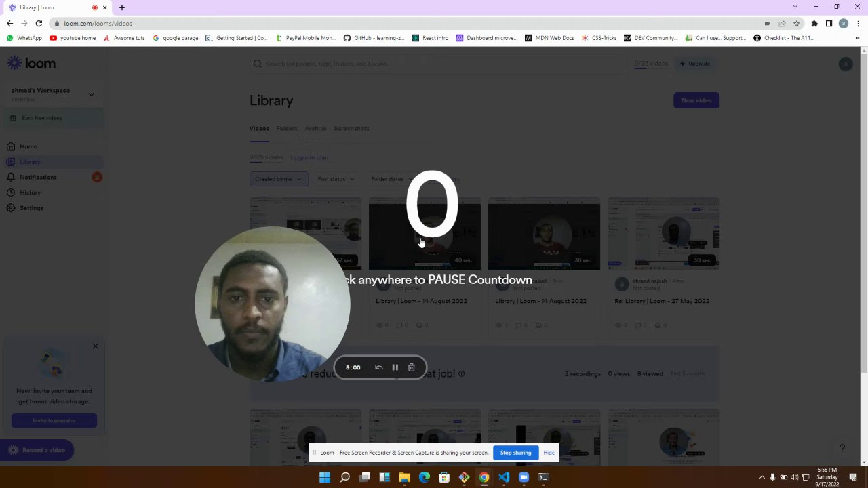The height and width of the screenshot is (488, 868).
Task: Click the New video button
Action: coord(696,100)
